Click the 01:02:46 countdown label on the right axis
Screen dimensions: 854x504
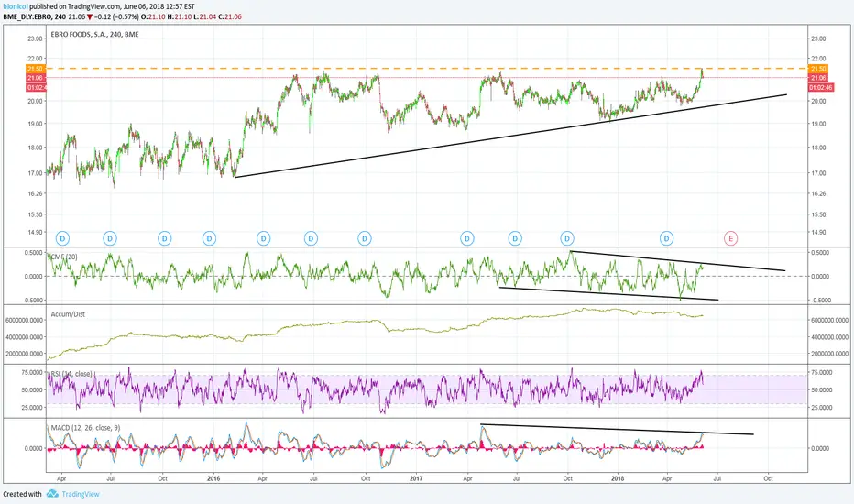(821, 87)
